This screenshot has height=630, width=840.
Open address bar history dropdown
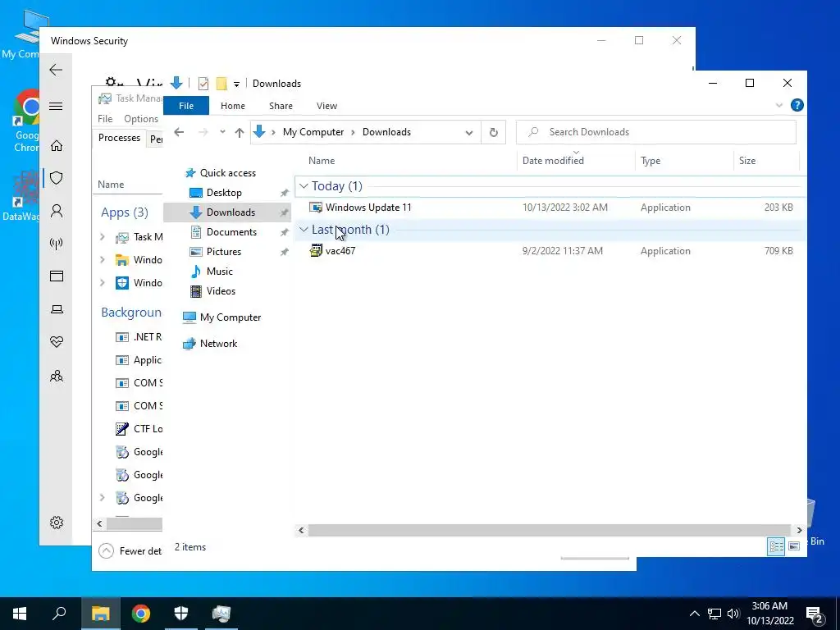pyautogui.click(x=468, y=132)
